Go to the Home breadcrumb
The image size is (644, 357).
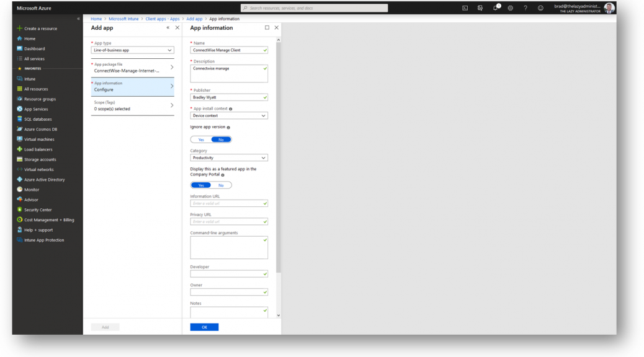coord(96,19)
